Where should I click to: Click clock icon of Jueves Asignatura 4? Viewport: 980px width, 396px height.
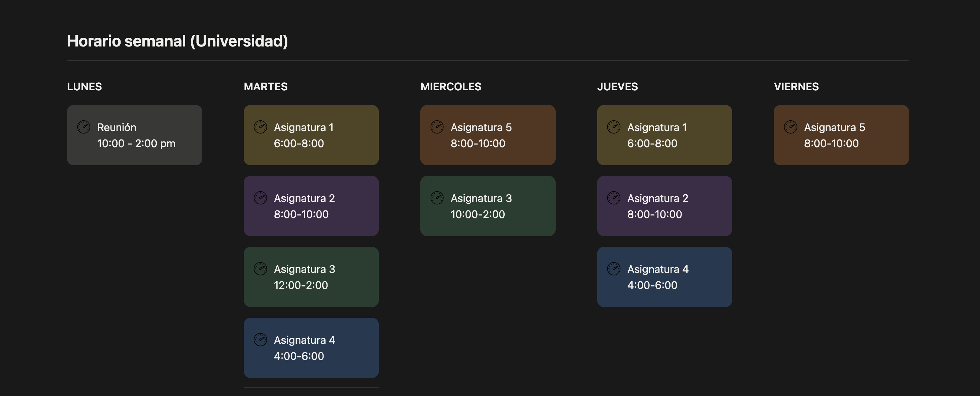[614, 269]
